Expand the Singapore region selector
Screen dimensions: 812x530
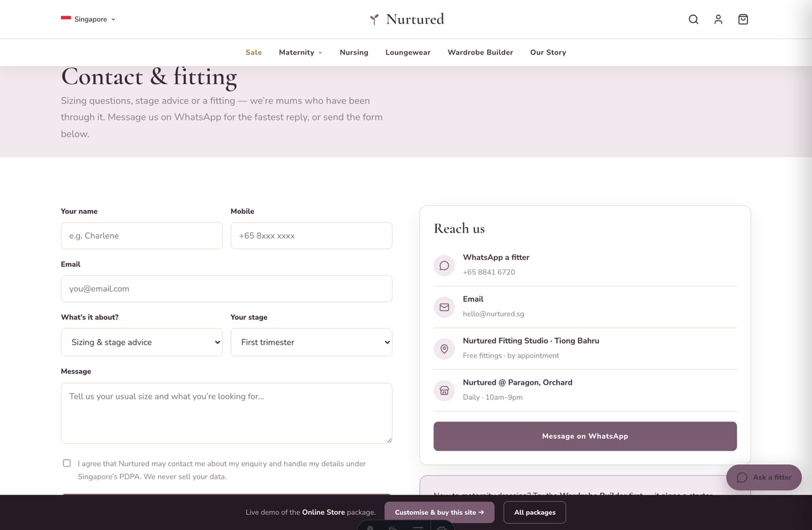coord(88,19)
